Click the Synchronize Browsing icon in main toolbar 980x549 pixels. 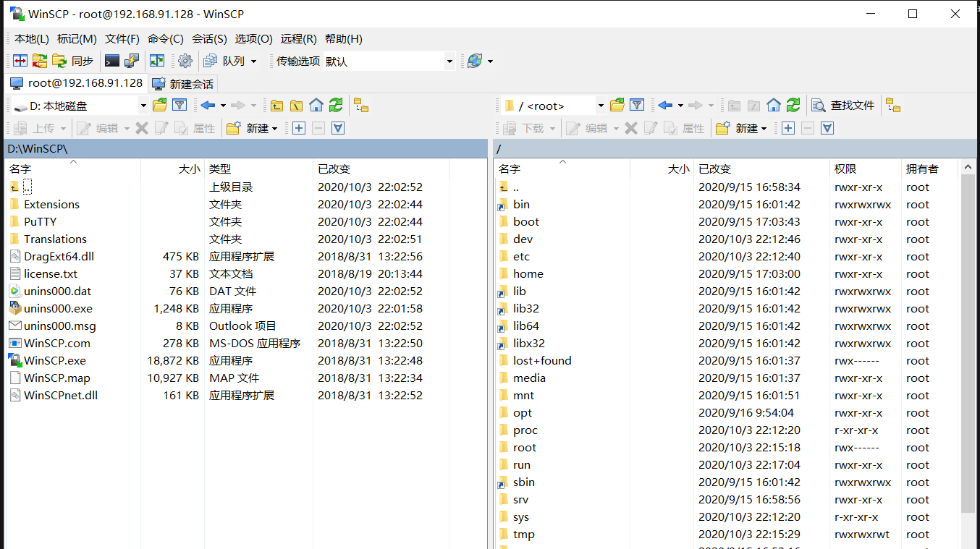pos(40,61)
